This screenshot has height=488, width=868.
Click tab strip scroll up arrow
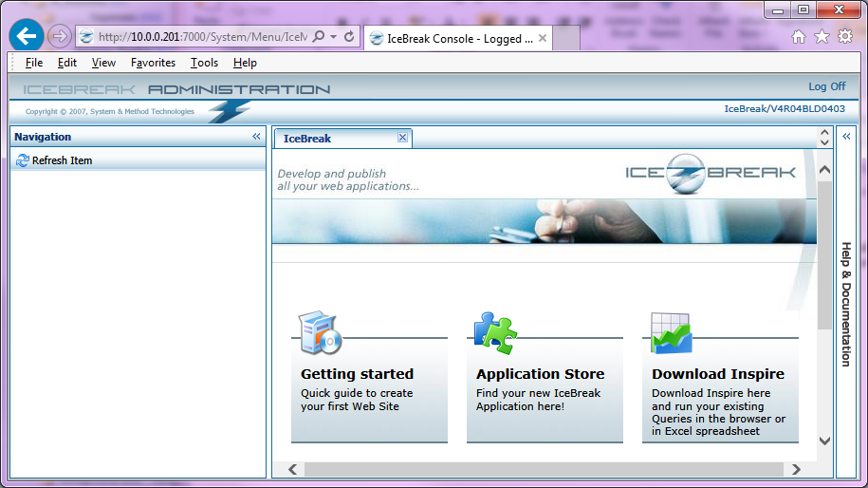(824, 132)
